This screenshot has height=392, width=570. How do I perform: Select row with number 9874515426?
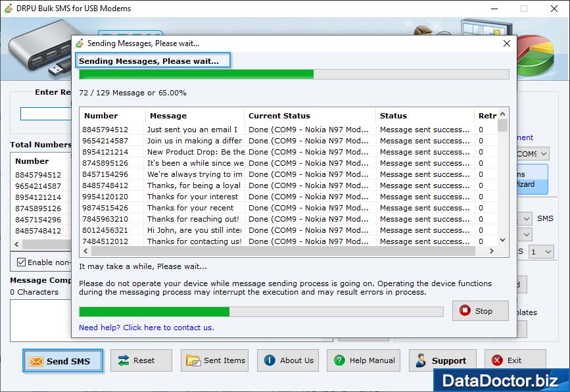pyautogui.click(x=289, y=208)
